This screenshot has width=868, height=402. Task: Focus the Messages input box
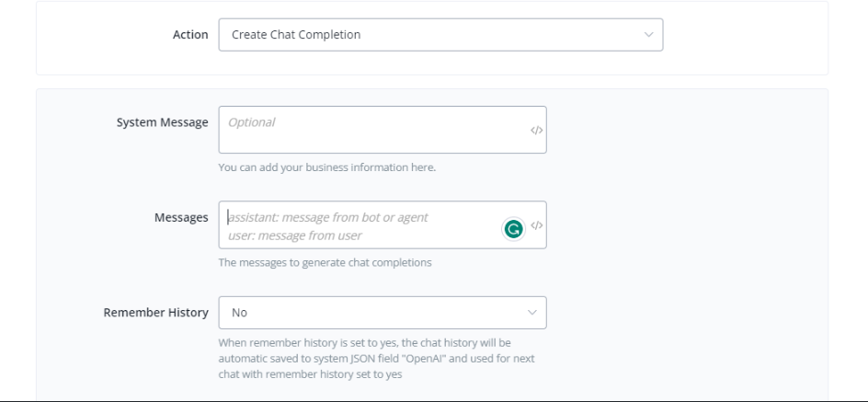[x=368, y=225]
